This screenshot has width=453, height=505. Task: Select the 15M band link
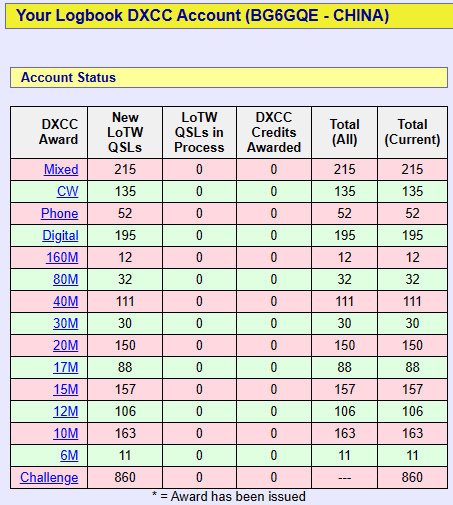pyautogui.click(x=66, y=389)
